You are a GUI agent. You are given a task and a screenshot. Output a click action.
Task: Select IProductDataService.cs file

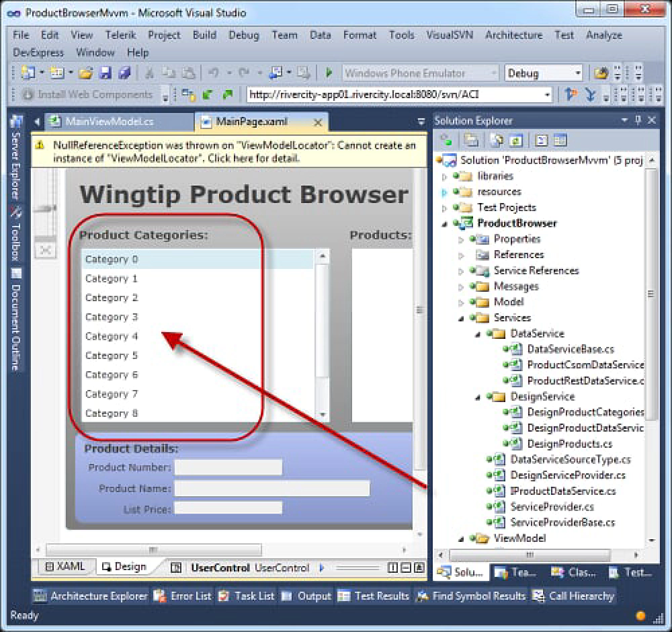point(563,491)
